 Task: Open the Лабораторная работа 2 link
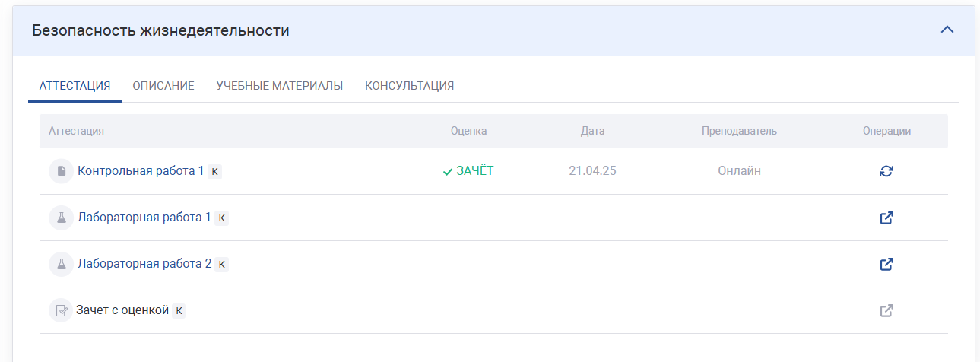click(144, 264)
